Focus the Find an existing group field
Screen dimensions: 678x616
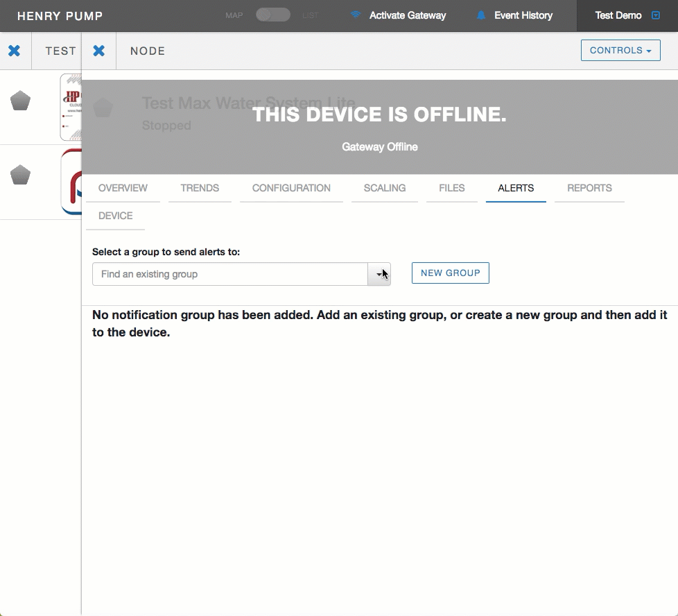point(229,274)
